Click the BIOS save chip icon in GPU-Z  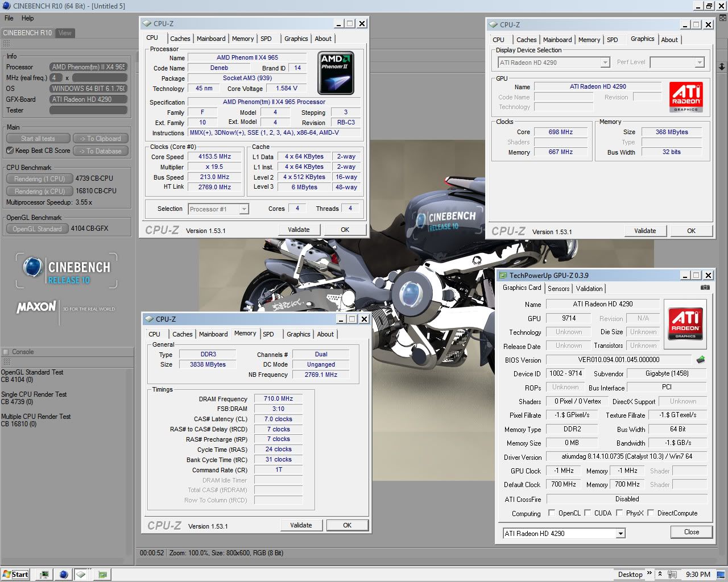tap(701, 360)
